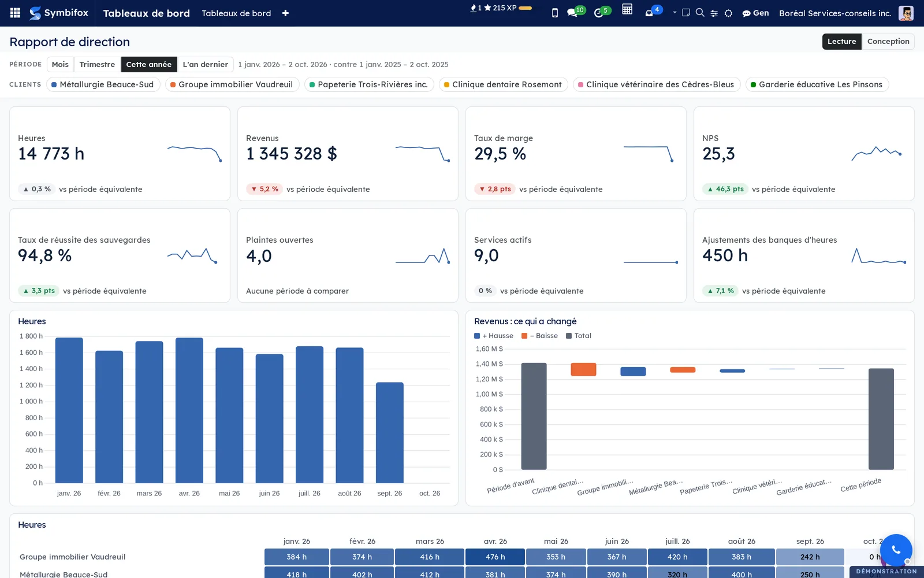Image resolution: width=924 pixels, height=578 pixels.
Task: Toggle the − Baisse legend swatch
Action: [x=524, y=336]
